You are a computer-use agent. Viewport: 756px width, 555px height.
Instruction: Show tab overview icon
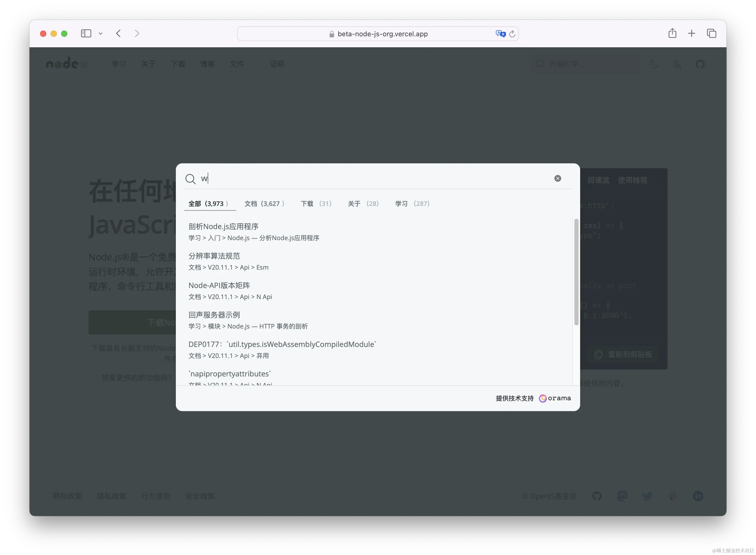(x=711, y=34)
